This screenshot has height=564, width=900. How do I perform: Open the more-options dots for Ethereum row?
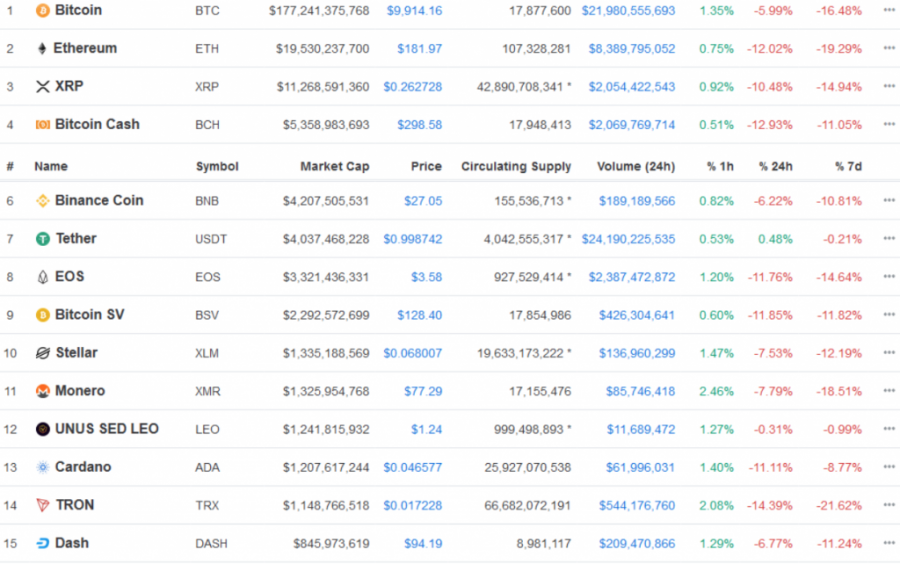889,48
